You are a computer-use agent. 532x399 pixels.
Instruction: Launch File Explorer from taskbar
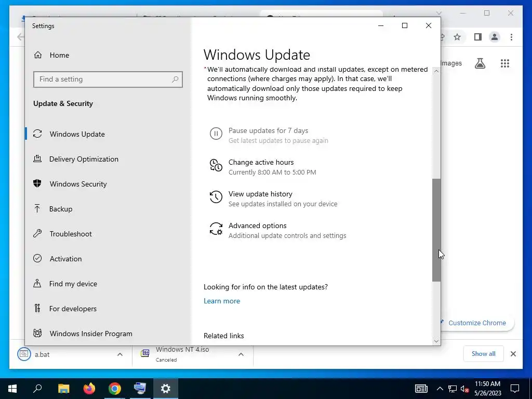[63, 389]
